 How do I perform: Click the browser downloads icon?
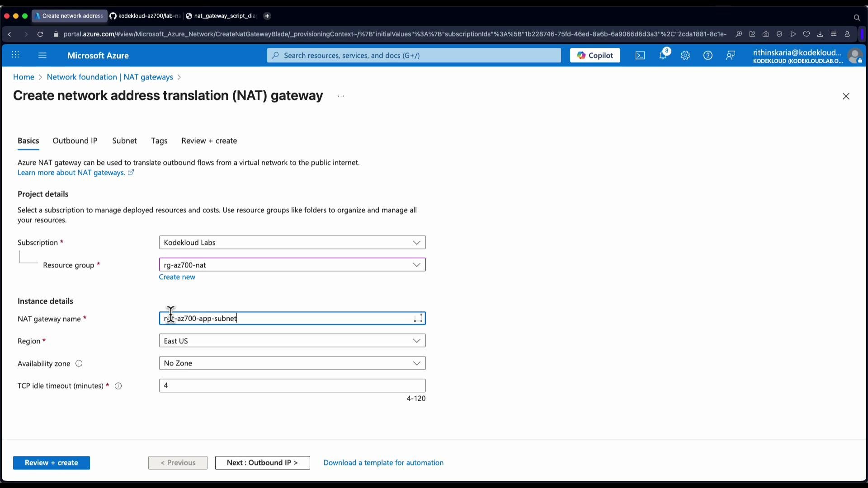(820, 34)
